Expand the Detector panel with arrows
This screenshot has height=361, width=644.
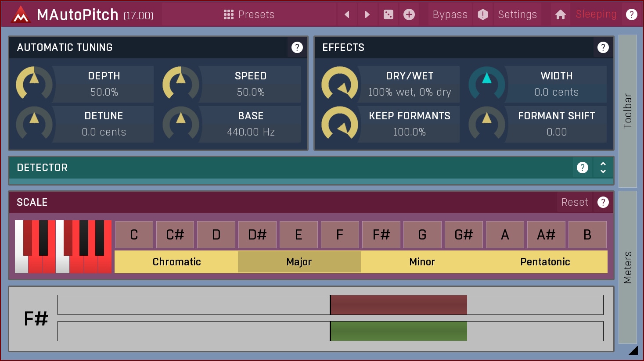(x=603, y=168)
